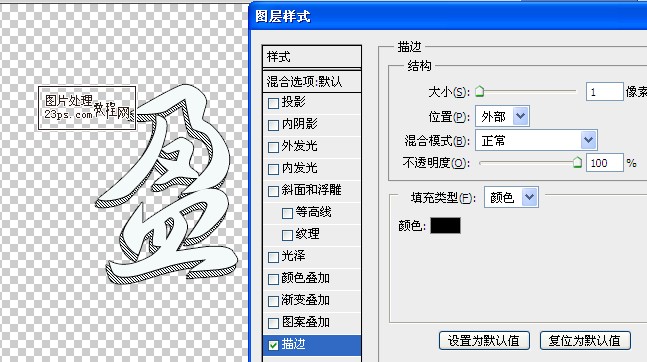Open the 填充类型 fill type dropdown showing 颜色
The width and height of the screenshot is (647, 362).
click(x=511, y=197)
